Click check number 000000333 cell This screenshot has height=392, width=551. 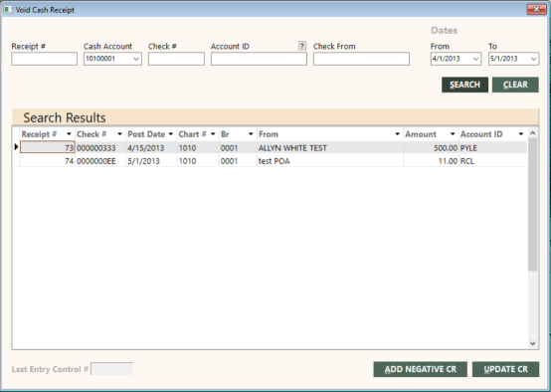point(100,148)
